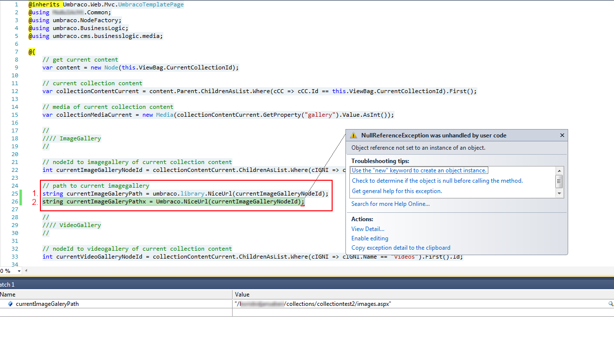The height and width of the screenshot is (364, 614).
Task: Click the '@inherits' directive on line 1
Action: [44, 4]
